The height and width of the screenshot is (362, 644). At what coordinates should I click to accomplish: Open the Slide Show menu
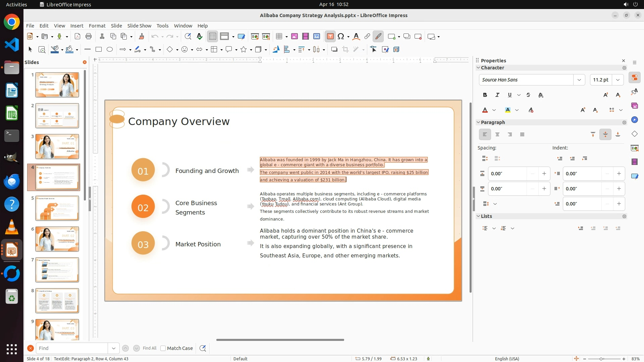click(x=139, y=26)
